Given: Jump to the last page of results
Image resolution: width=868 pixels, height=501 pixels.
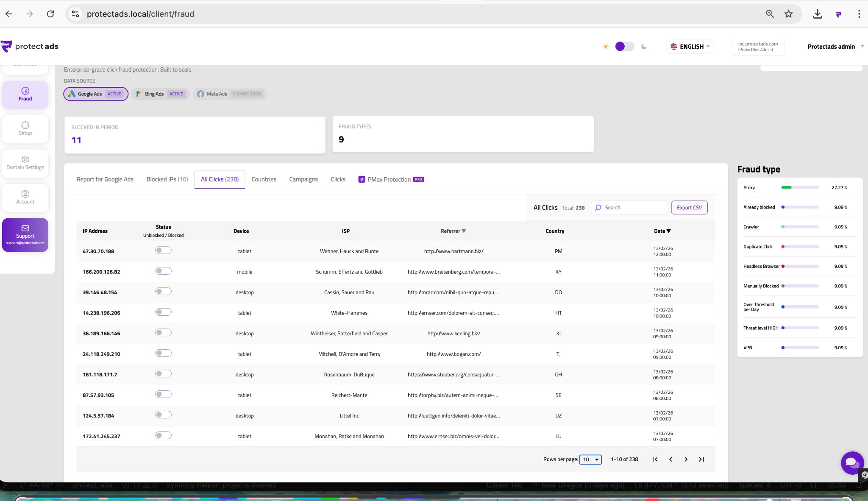Looking at the screenshot, I should (701, 459).
